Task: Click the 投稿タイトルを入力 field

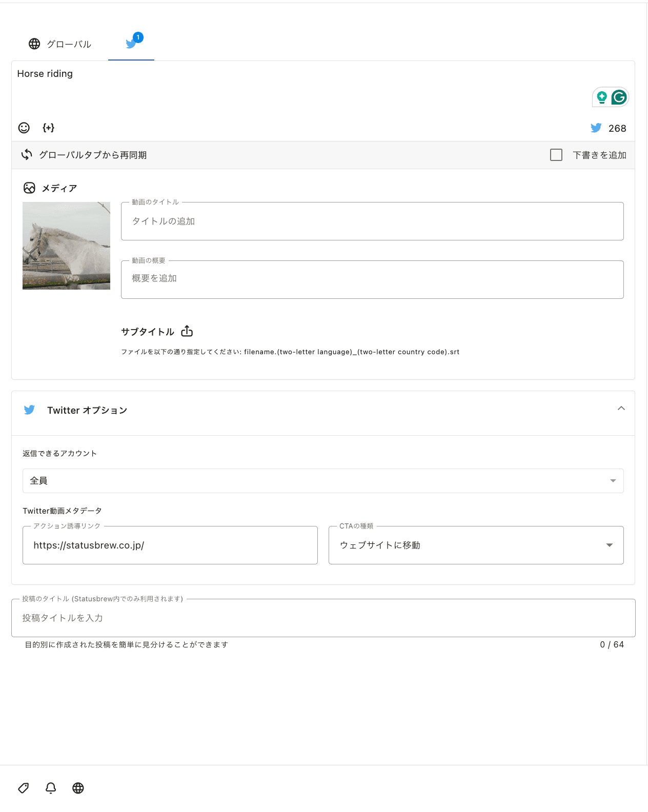Action: (x=323, y=618)
